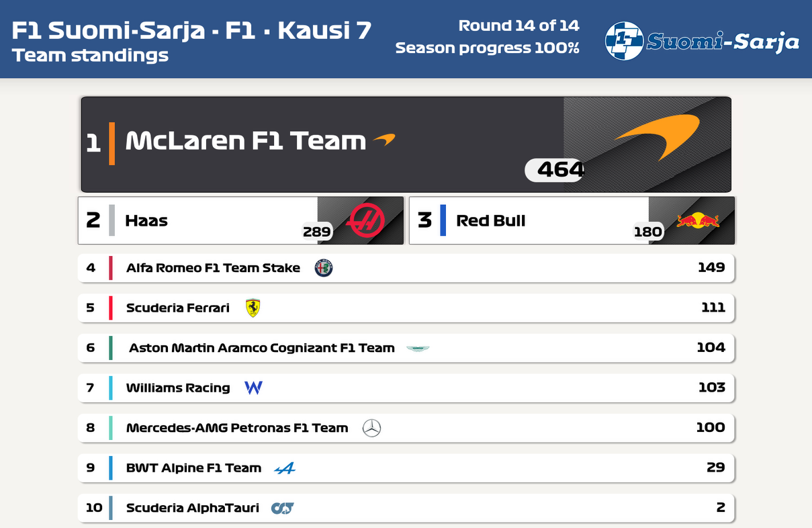The image size is (812, 528).
Task: Click the Williams W logo
Action: [253, 388]
